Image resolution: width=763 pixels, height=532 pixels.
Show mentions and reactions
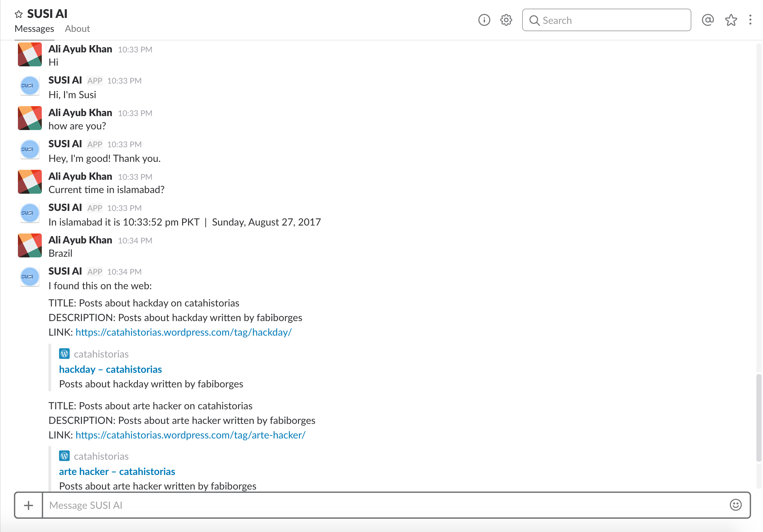(708, 20)
